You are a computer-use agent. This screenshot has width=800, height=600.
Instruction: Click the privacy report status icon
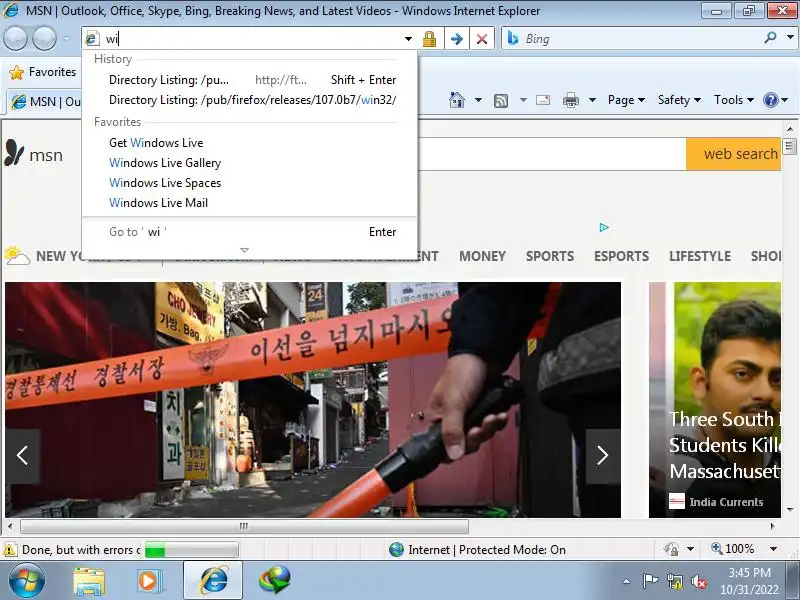coord(671,549)
